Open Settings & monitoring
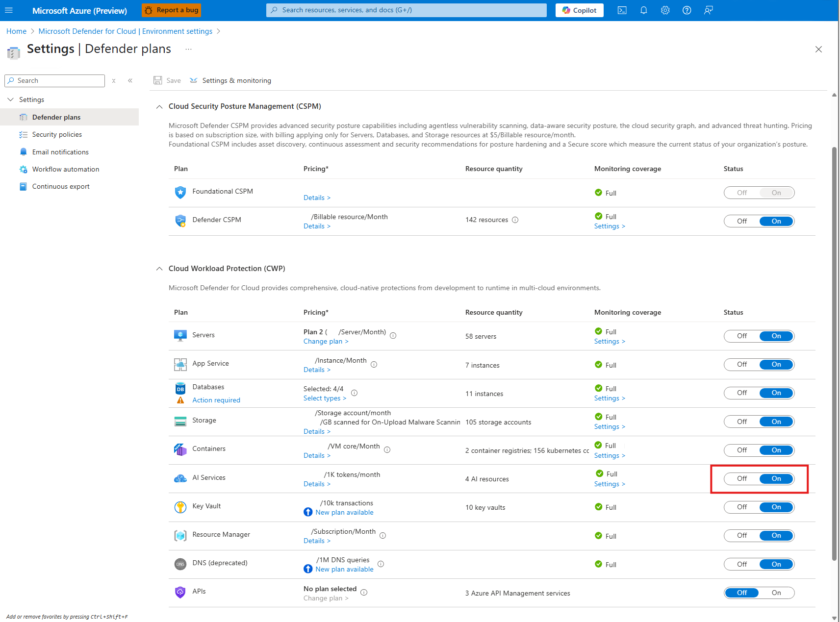Viewport: 840px width, 622px height. (x=230, y=80)
